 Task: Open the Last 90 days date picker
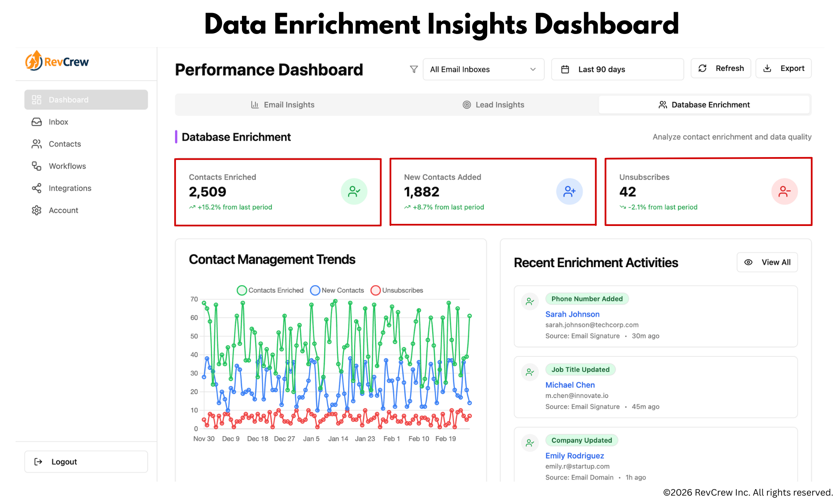point(617,69)
